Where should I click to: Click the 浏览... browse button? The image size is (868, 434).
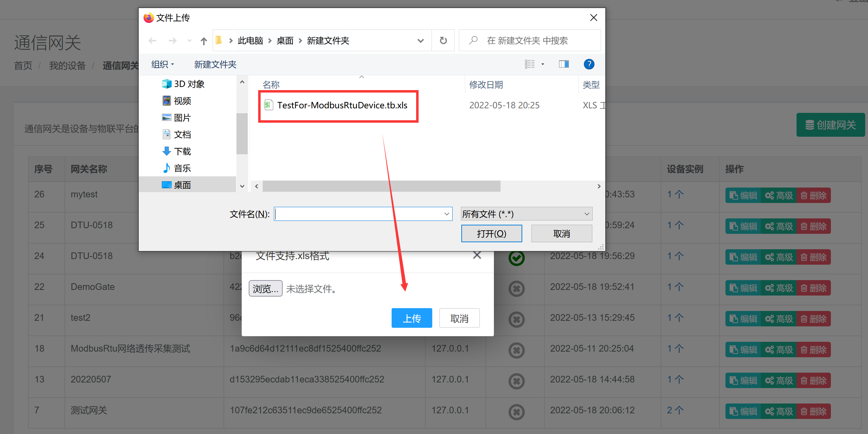(265, 289)
